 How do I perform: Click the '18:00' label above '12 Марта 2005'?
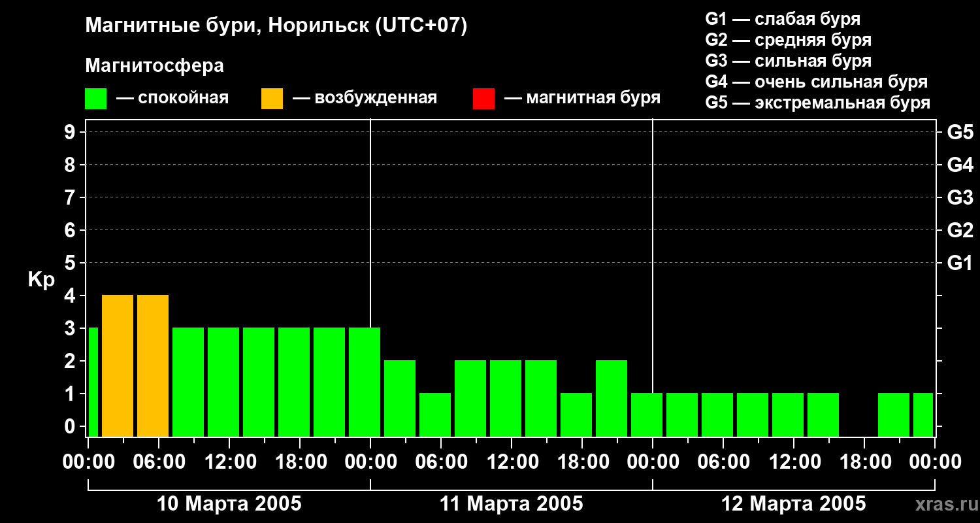[x=864, y=462]
